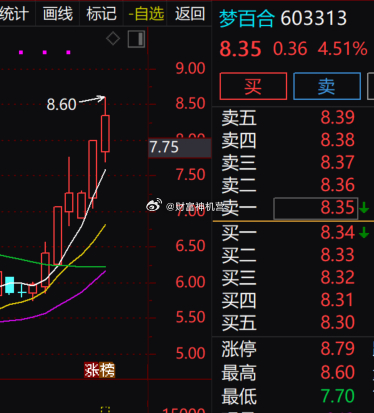The height and width of the screenshot is (413, 374).
Task: Click the 7.50 axis price label
Action: coord(190,175)
